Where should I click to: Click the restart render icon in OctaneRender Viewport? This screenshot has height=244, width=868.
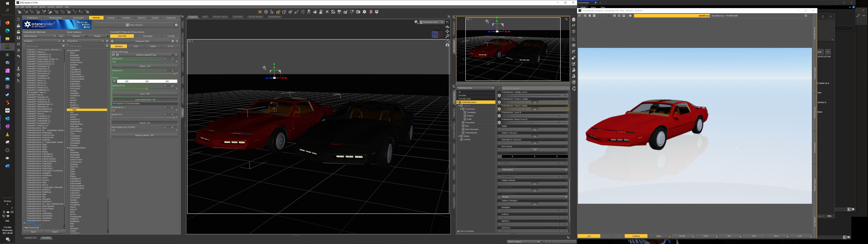click(580, 15)
